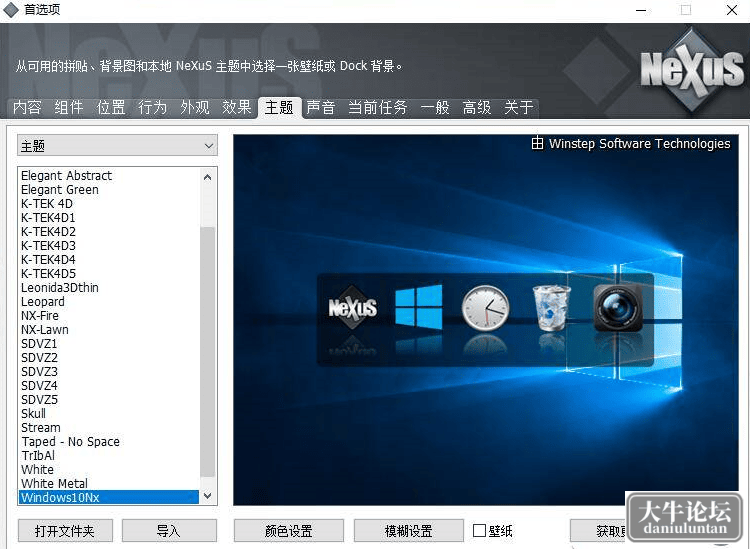
Task: Toggle the 壁纸 checkbox
Action: [x=479, y=530]
